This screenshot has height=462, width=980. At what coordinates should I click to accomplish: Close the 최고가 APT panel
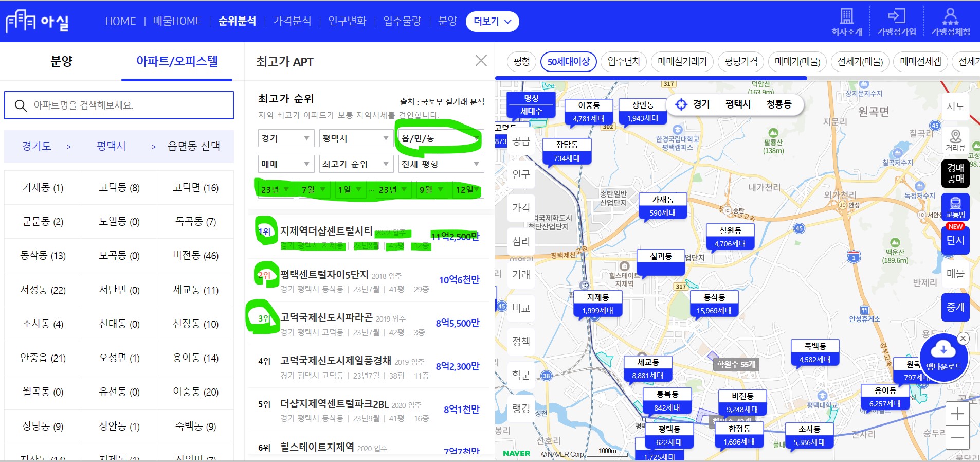[481, 61]
